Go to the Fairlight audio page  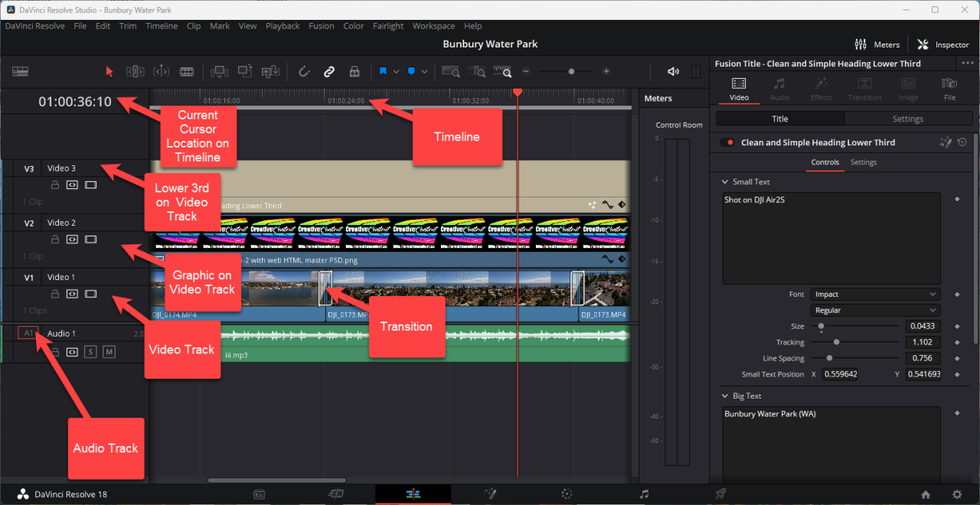pyautogui.click(x=643, y=494)
